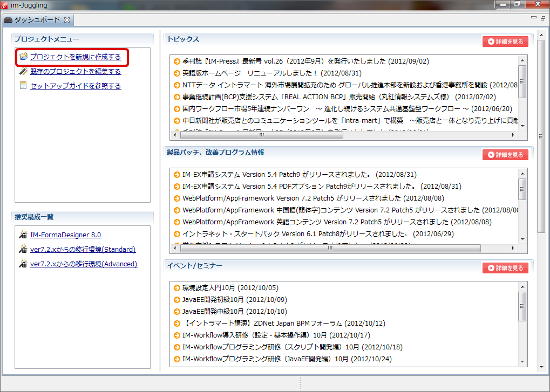Screen dimensions: 550x392
Task: Open topic 英語版ホームページ リニューアルしました
Action: pyautogui.click(x=272, y=73)
